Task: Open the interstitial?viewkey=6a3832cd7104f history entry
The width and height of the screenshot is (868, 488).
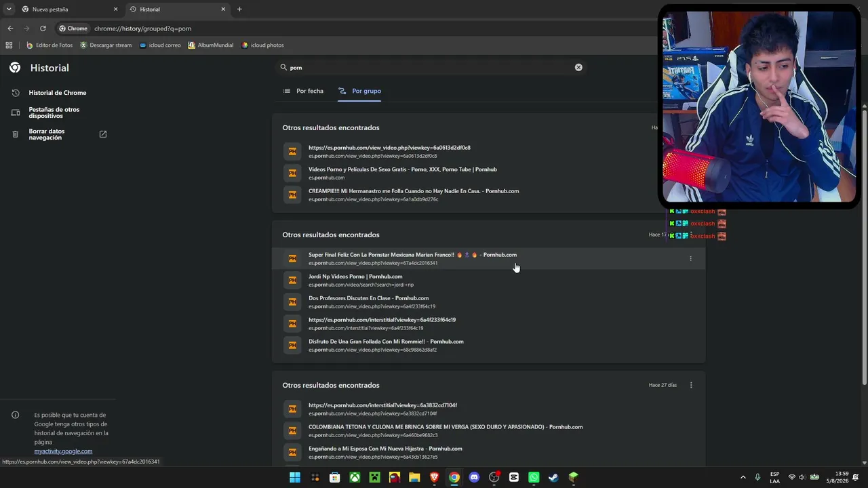Action: coord(382,405)
